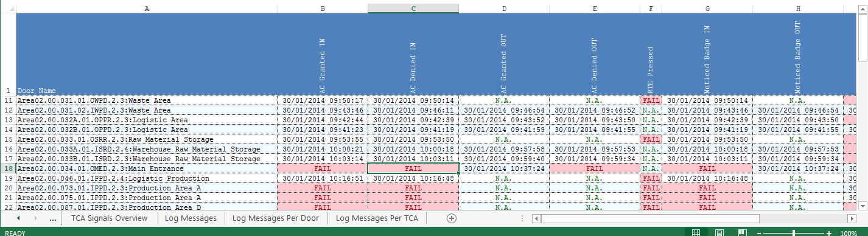Viewport: 868px width, 236px height.
Task: Click FAIL in Main Entrance AC Granted IN
Action: pyautogui.click(x=323, y=168)
